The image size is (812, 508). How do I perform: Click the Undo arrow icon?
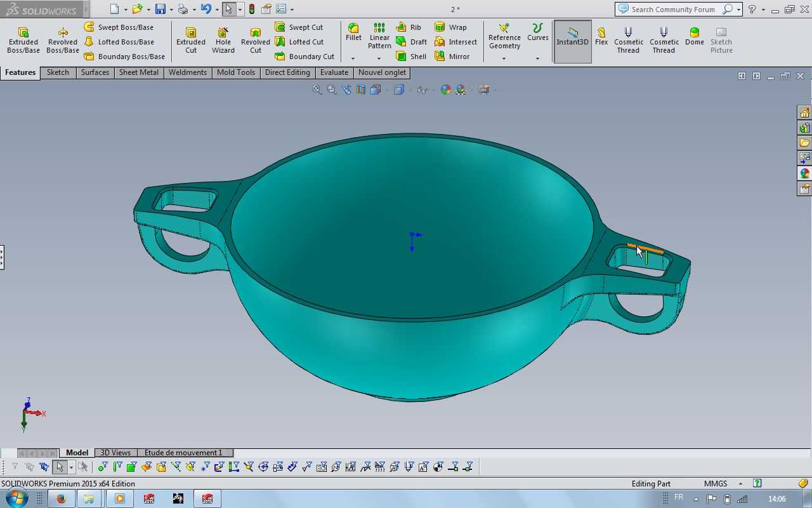[x=206, y=9]
